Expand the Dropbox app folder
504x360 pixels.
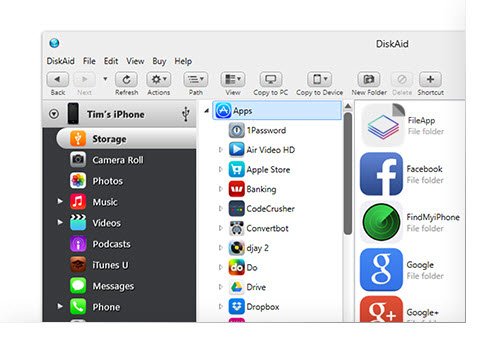pos(220,306)
